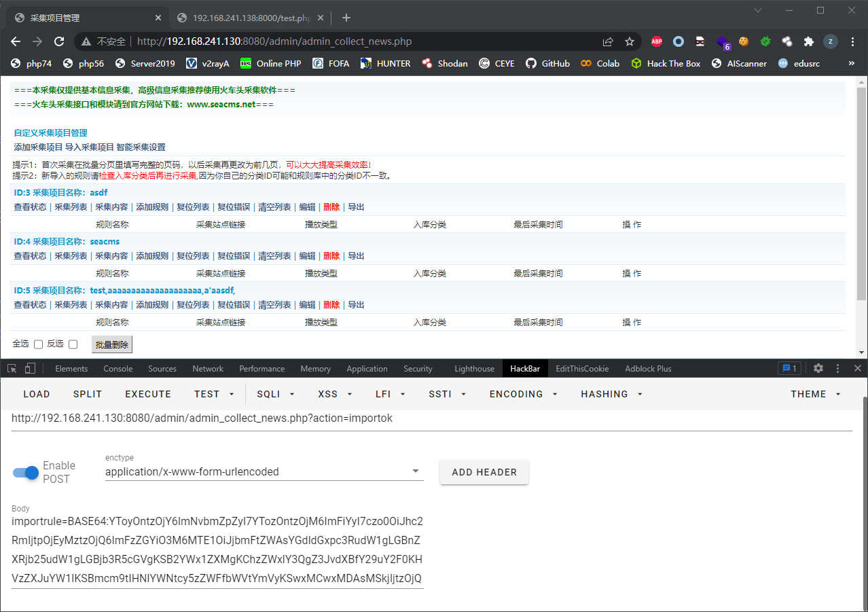Open the HASHING dropdown menu

tap(611, 394)
